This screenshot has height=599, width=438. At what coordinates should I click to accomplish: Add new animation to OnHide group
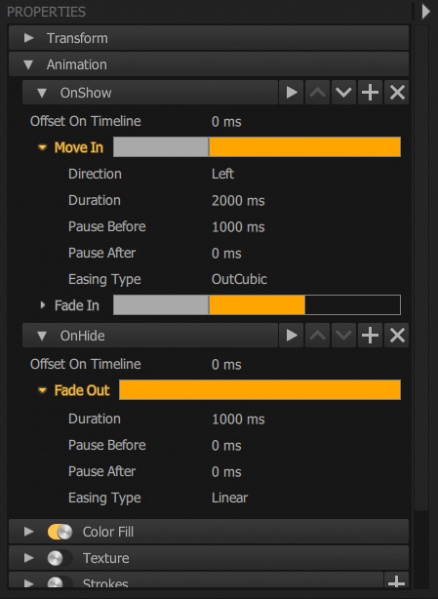(x=370, y=335)
